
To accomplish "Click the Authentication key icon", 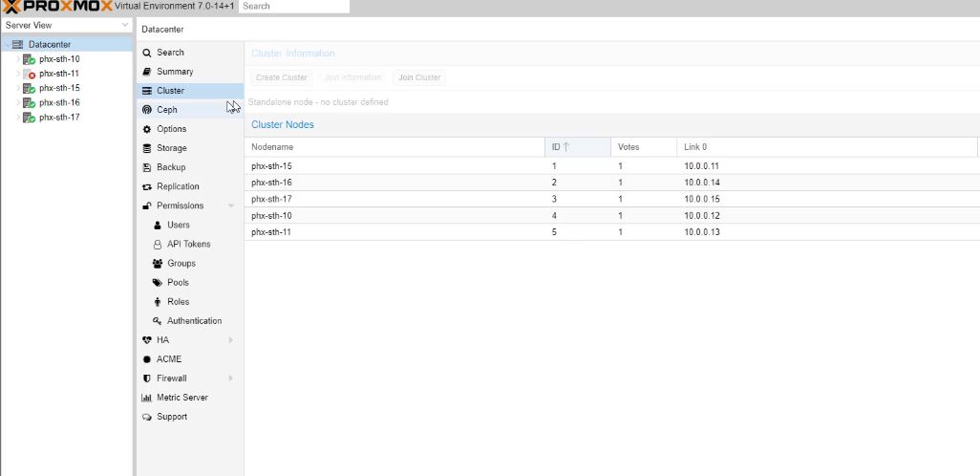I will pos(158,321).
